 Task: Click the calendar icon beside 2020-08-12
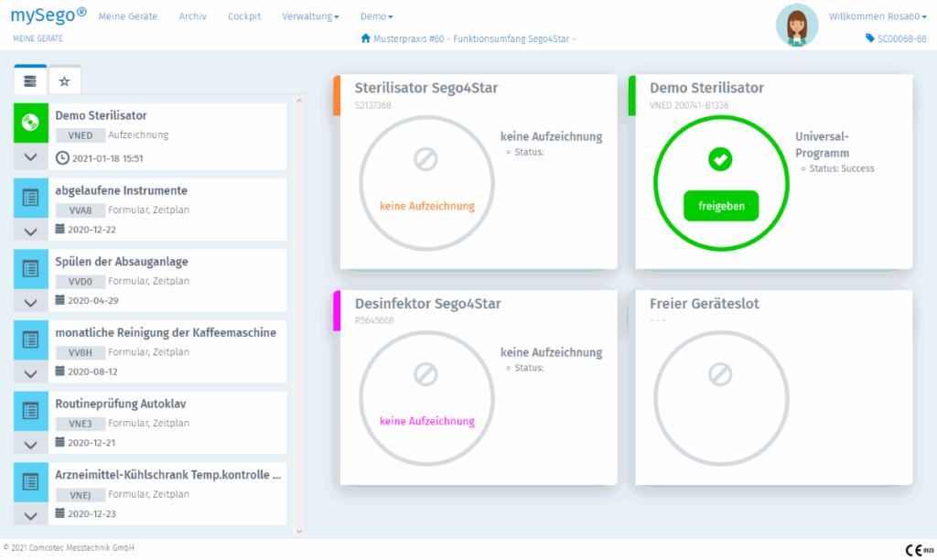point(59,372)
